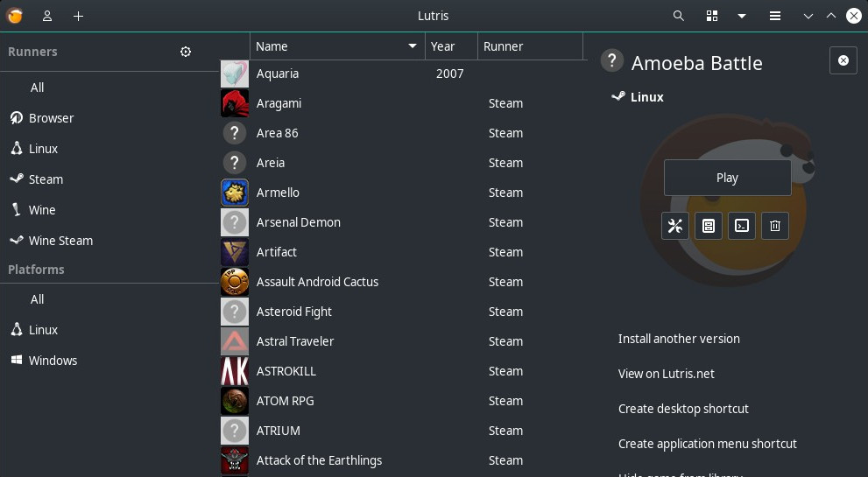
Task: Click the Areia placeholder icon
Action: (235, 163)
